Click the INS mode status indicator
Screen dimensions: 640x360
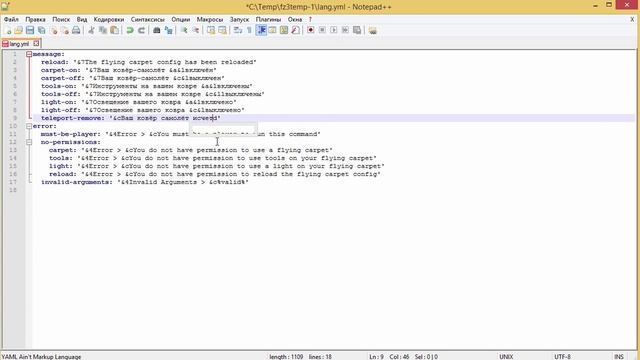[619, 357]
